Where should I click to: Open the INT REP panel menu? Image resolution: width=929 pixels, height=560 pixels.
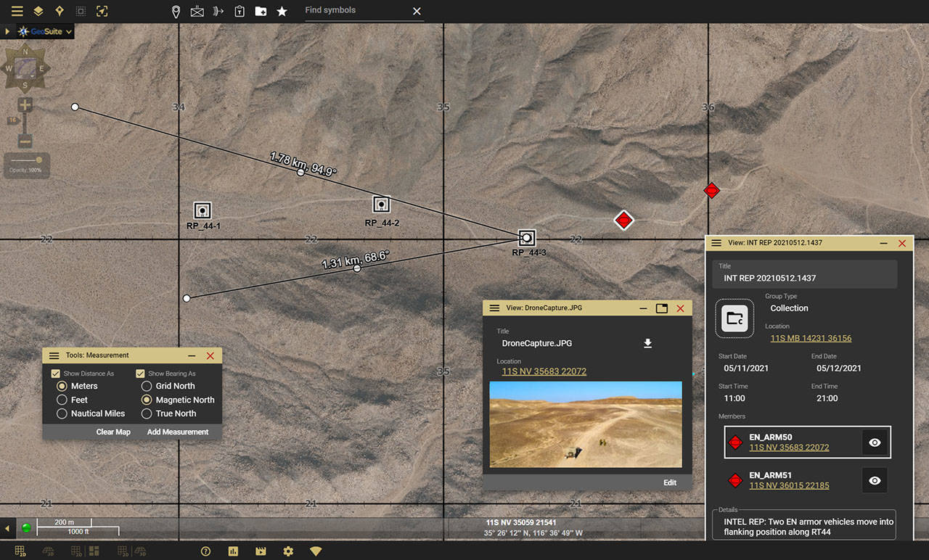pyautogui.click(x=717, y=243)
